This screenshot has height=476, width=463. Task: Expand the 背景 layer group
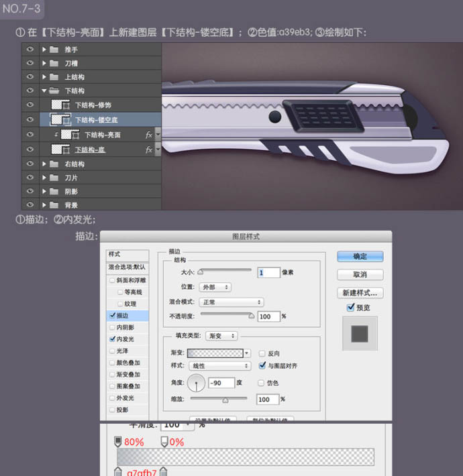point(44,205)
